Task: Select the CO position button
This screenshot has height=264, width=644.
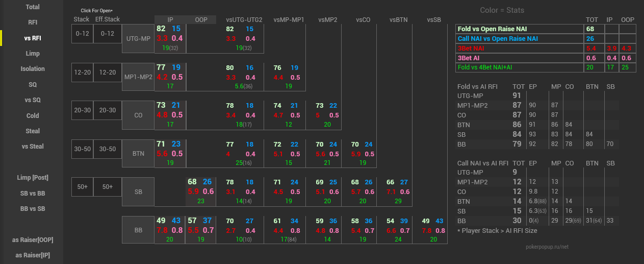Action: [138, 115]
